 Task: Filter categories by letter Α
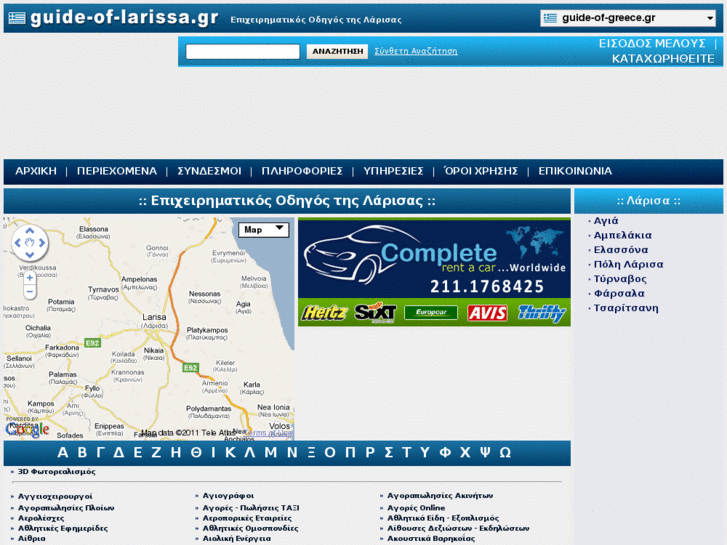[x=63, y=453]
